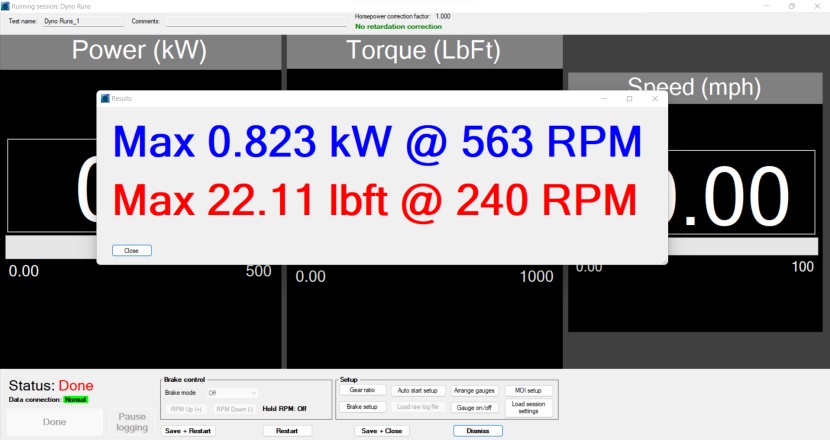
Task: Maximize the Results dialog
Action: click(629, 98)
